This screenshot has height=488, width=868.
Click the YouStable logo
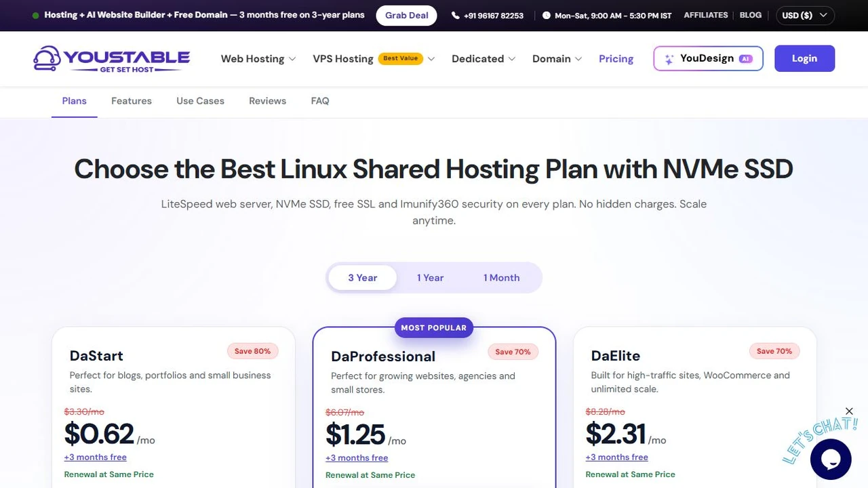pos(112,59)
